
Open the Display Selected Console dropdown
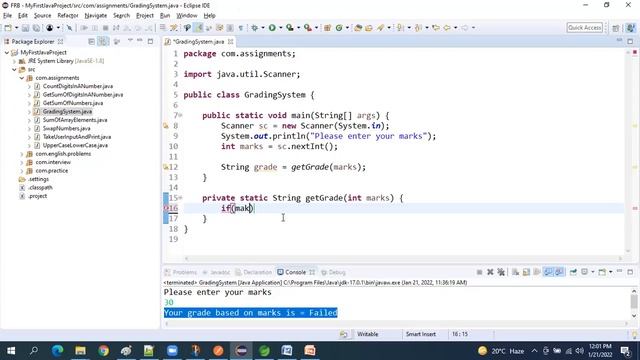pyautogui.click(x=593, y=272)
